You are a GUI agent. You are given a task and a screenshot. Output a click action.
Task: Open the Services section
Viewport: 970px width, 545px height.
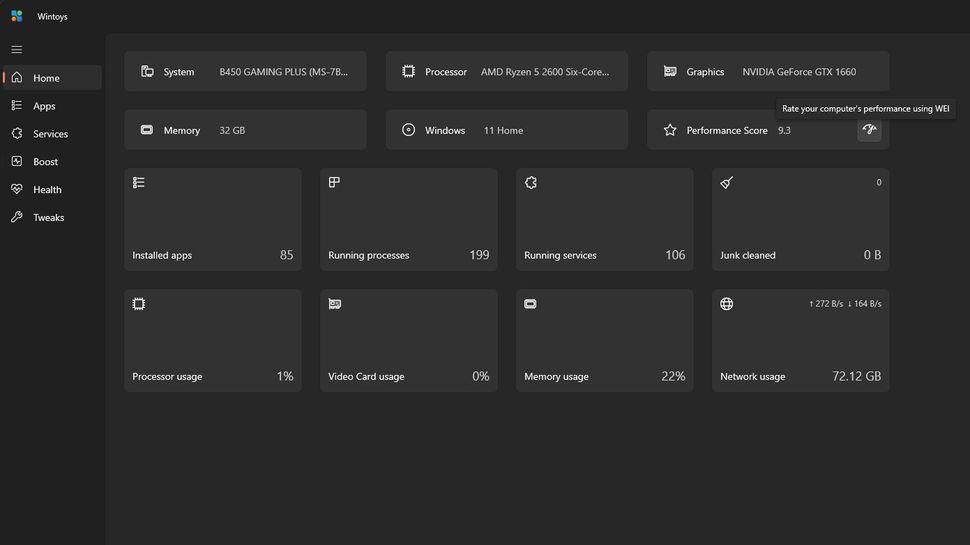[52, 134]
